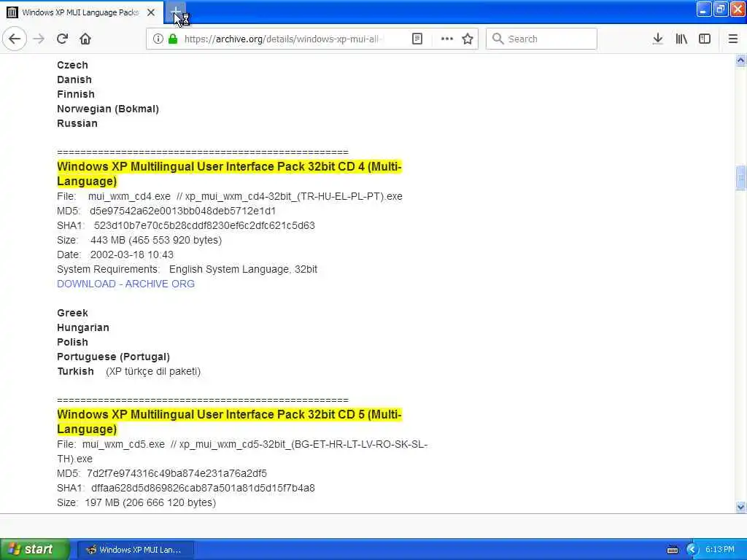Click the 197 MB size text
Screen dimensions: 747x560
[x=150, y=502]
